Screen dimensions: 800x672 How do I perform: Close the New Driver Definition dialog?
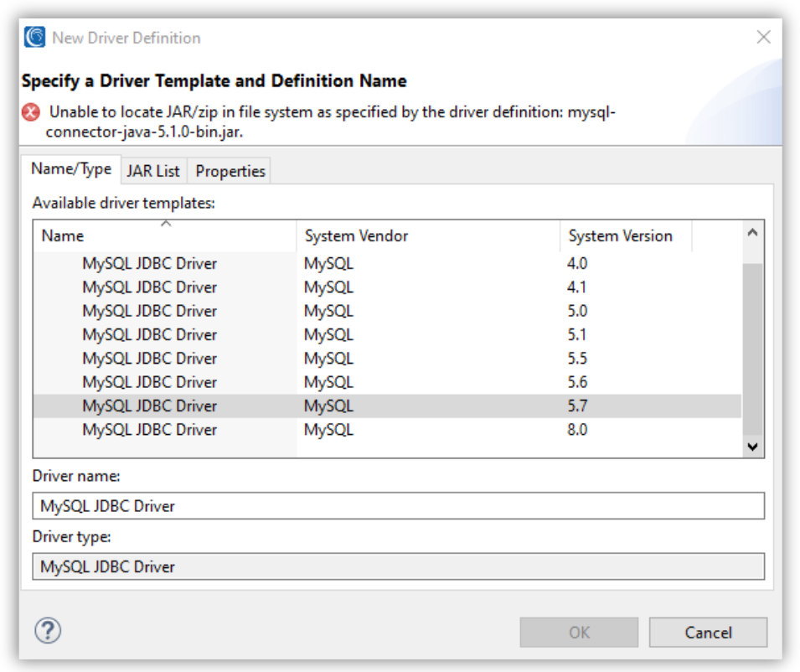tap(763, 38)
